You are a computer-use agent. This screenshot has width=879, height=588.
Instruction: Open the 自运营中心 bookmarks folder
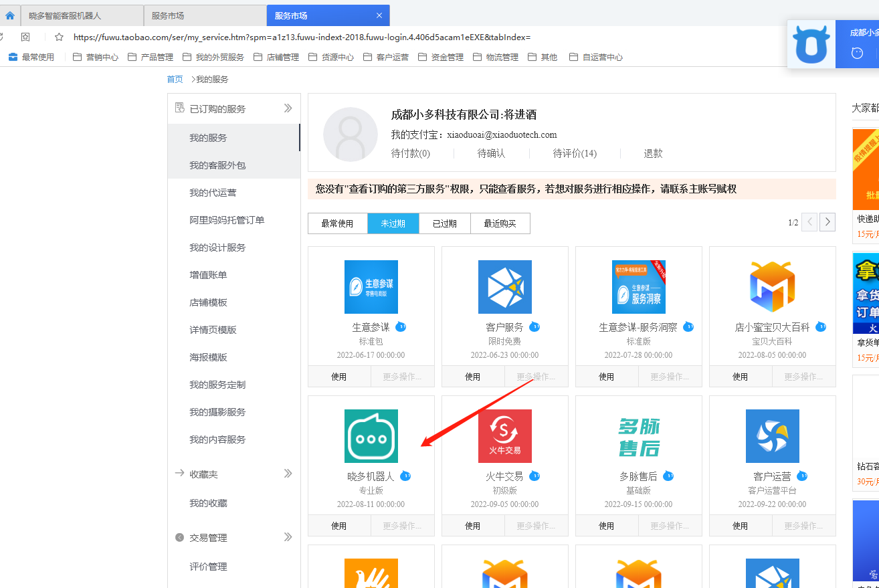coord(596,58)
